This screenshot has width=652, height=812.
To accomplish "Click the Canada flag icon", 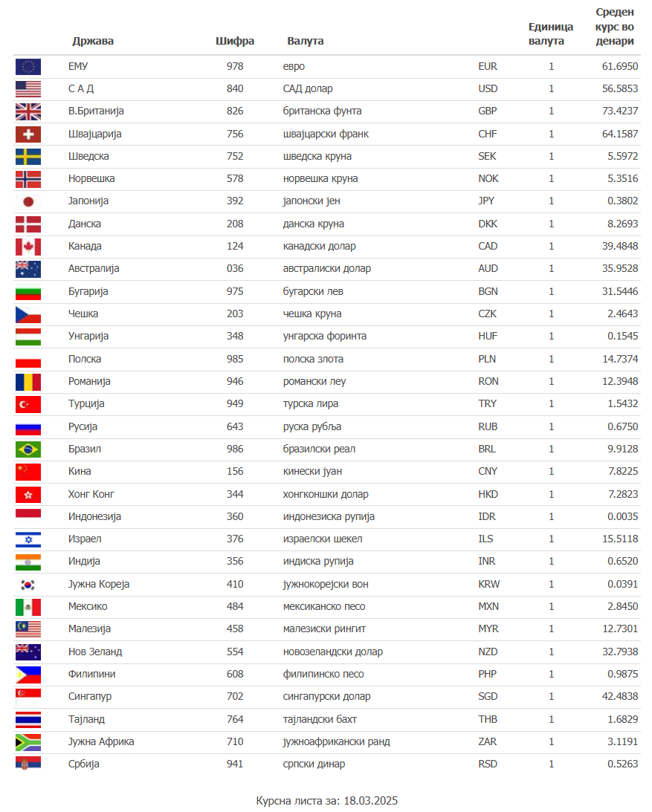I will coord(28,247).
